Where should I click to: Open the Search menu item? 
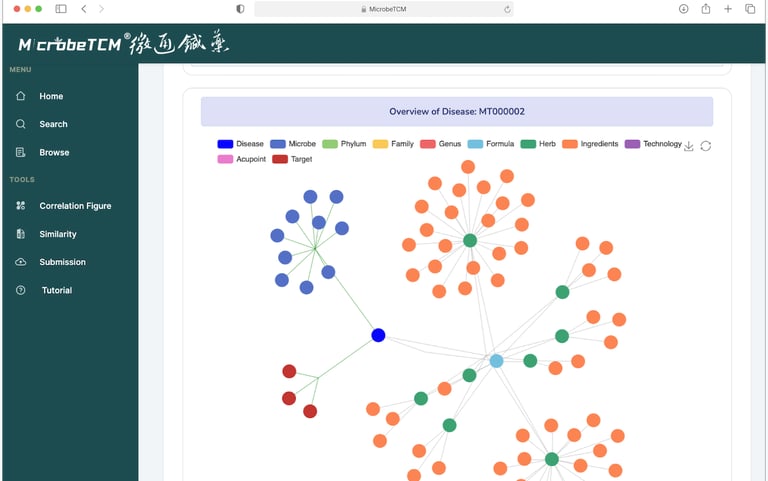pyautogui.click(x=53, y=124)
